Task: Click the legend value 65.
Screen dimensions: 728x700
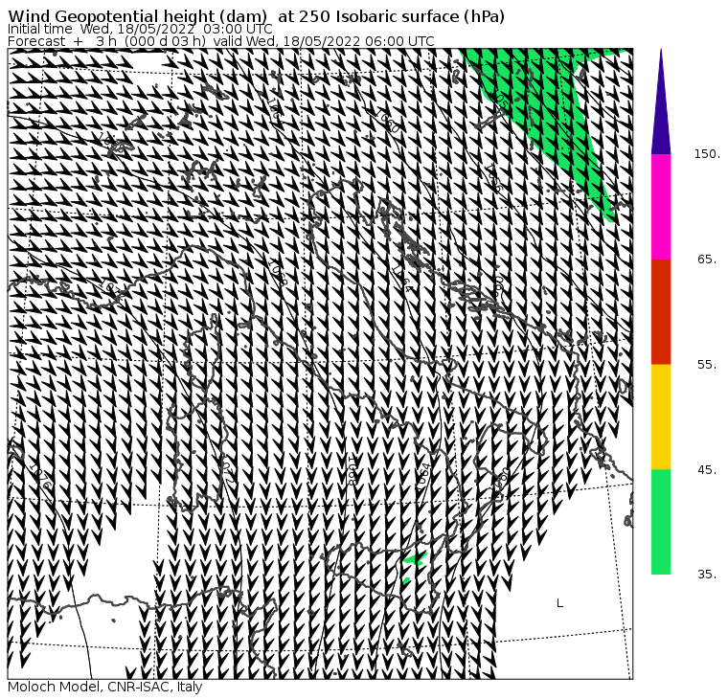Action: pyautogui.click(x=707, y=259)
